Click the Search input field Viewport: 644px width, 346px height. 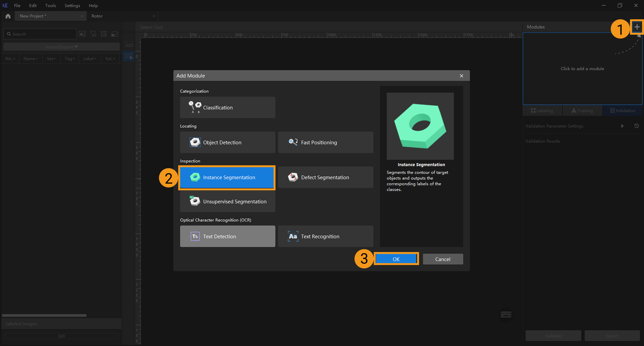point(42,34)
